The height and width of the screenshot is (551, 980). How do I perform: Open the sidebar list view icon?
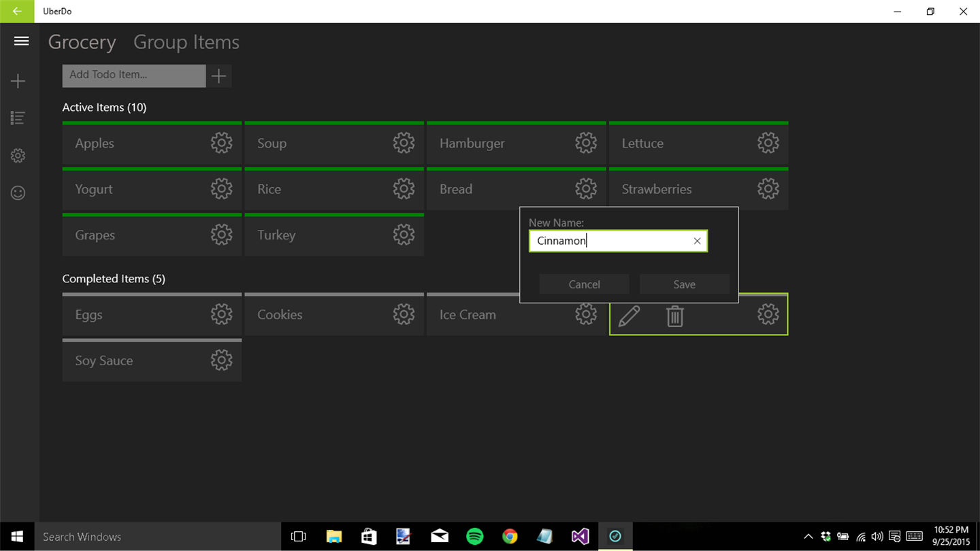[x=18, y=118]
